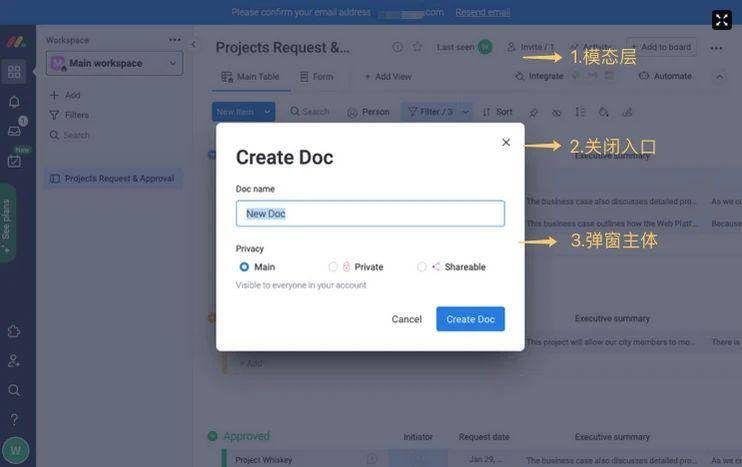Open the help question mark icon

[x=14, y=419]
